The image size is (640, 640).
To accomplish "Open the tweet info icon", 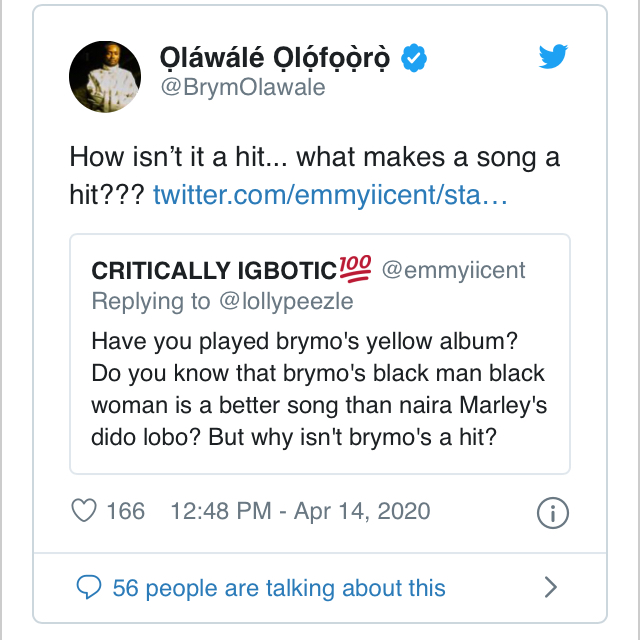I will point(551,512).
